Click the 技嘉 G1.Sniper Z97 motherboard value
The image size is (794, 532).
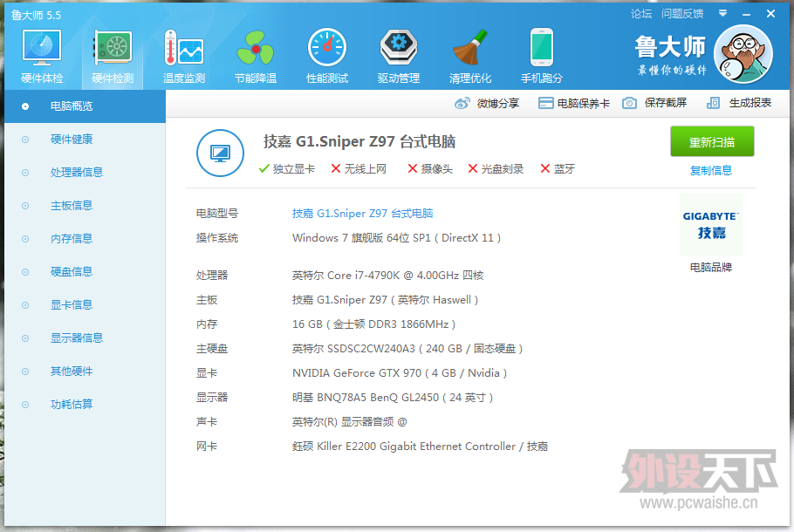386,300
